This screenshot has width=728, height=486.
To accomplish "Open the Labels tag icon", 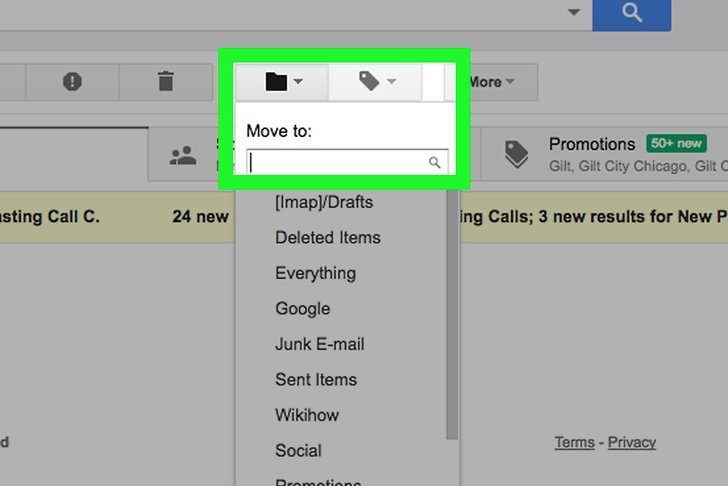I will (370, 81).
